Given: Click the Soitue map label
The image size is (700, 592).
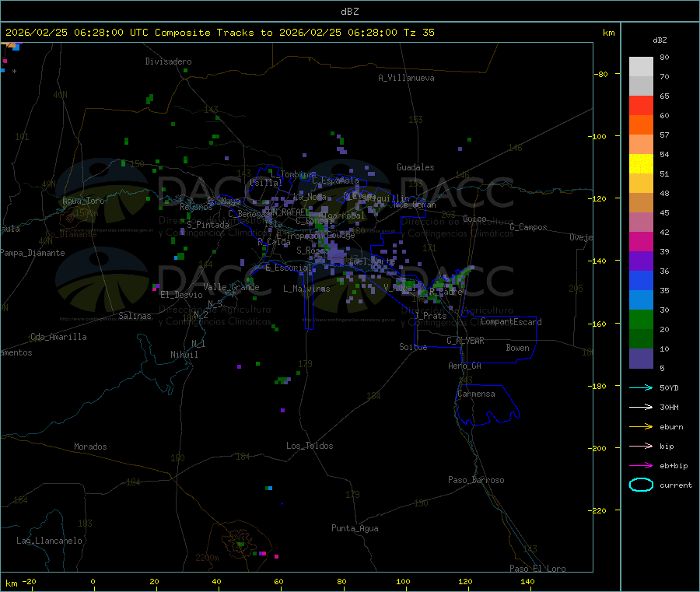Looking at the screenshot, I should click(x=413, y=347).
